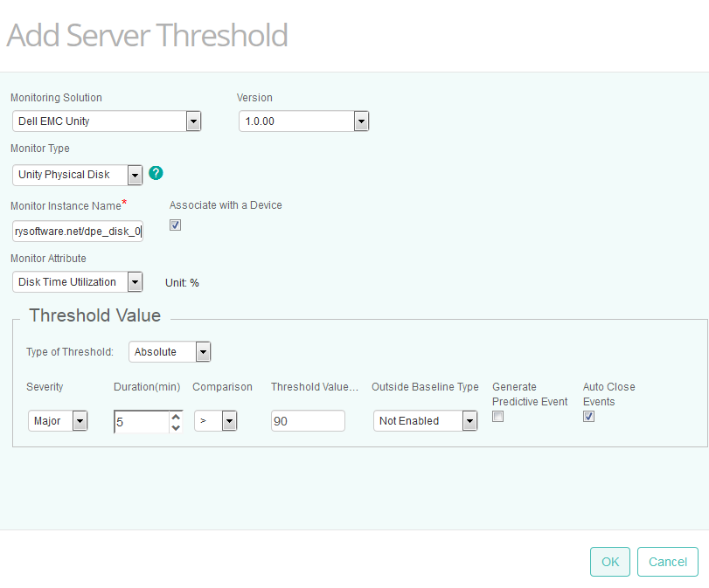Enable the Generate Predictive Event checkbox

pyautogui.click(x=497, y=416)
